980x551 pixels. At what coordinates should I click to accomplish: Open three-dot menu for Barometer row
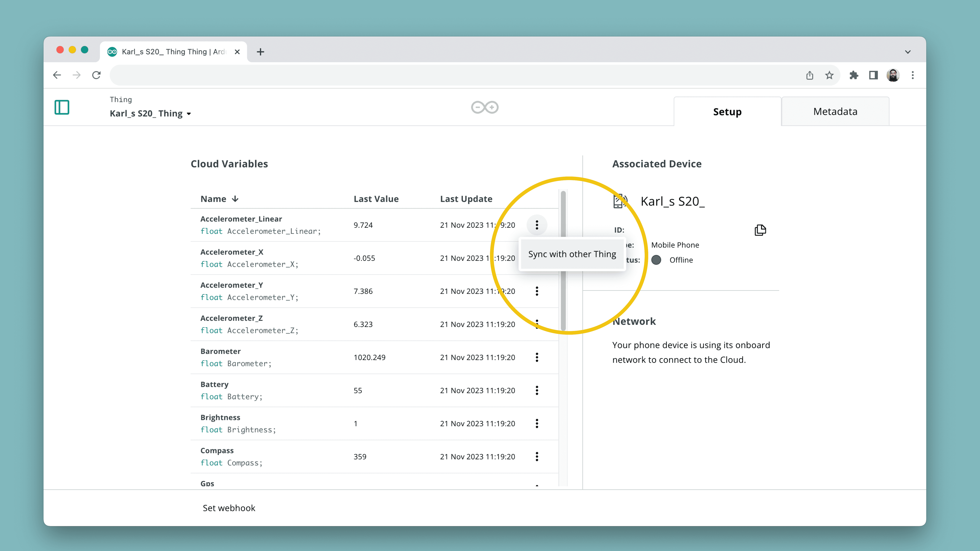(537, 357)
